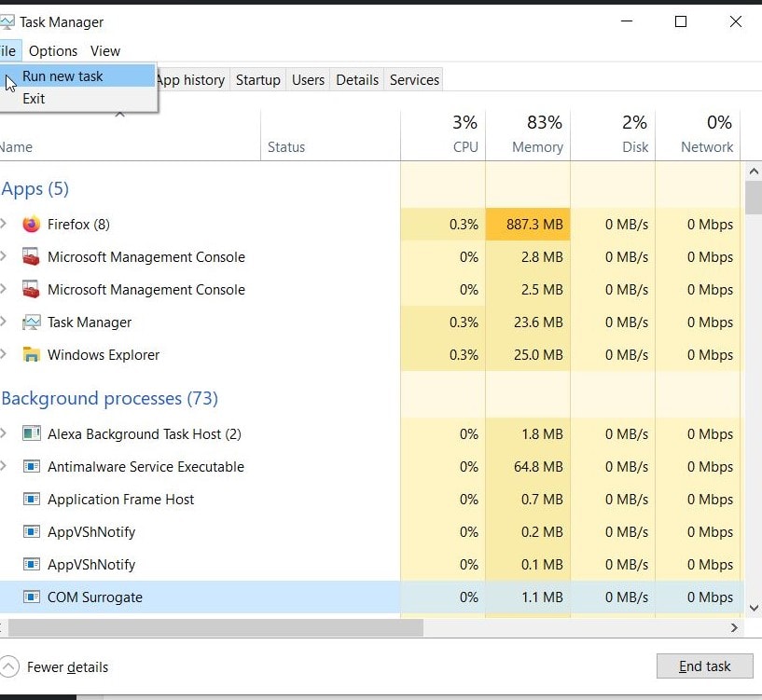Image resolution: width=762 pixels, height=700 pixels.
Task: Click the Fewer details circular arrow icon
Action: (8, 667)
